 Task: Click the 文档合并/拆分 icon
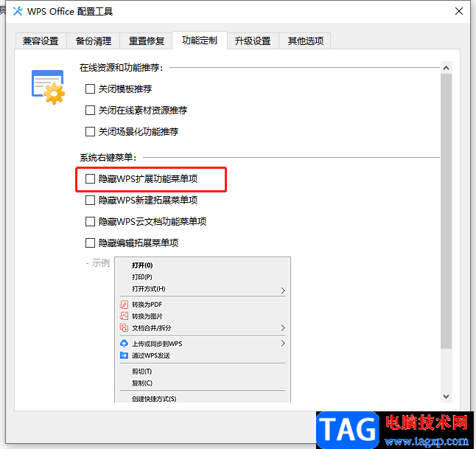124,328
